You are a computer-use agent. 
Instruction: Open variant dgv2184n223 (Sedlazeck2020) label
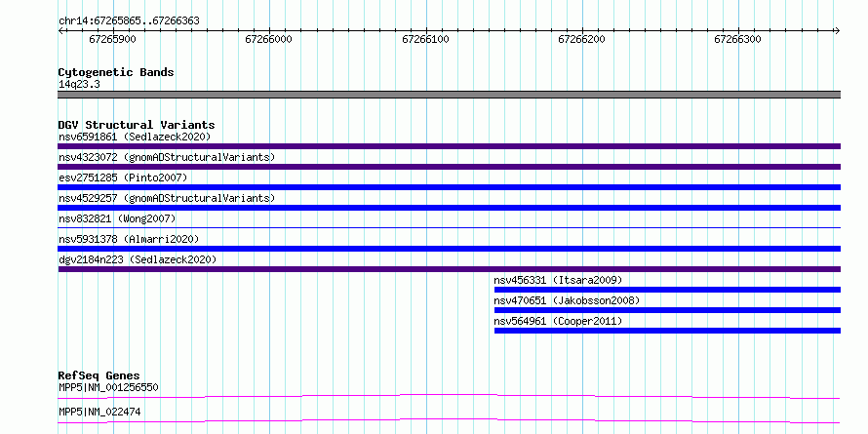138,259
